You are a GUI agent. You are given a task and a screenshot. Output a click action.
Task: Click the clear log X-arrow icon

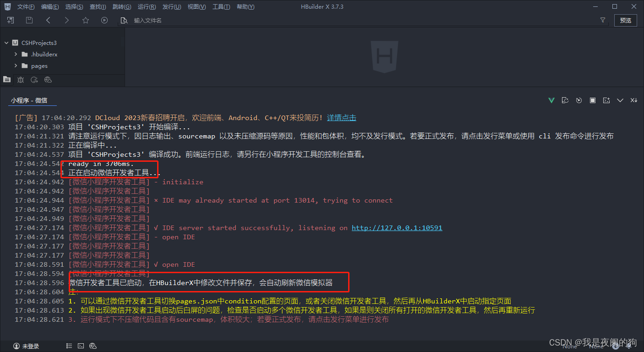pos(634,100)
